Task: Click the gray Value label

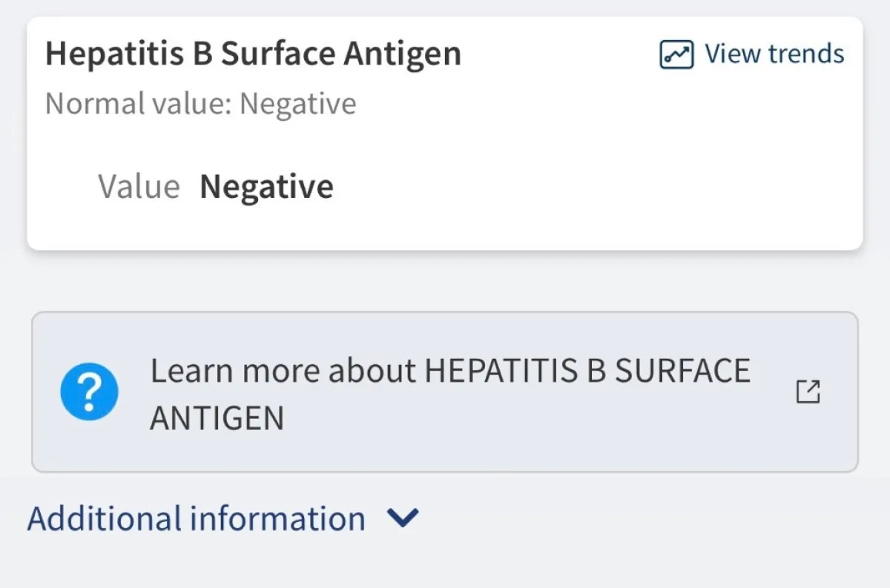Action: pyautogui.click(x=139, y=186)
